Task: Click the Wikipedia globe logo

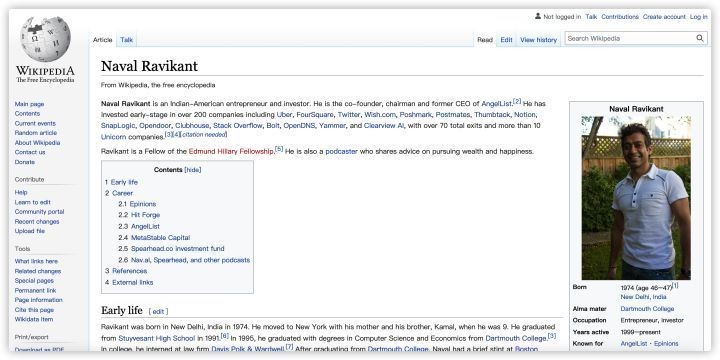Action: [45, 39]
